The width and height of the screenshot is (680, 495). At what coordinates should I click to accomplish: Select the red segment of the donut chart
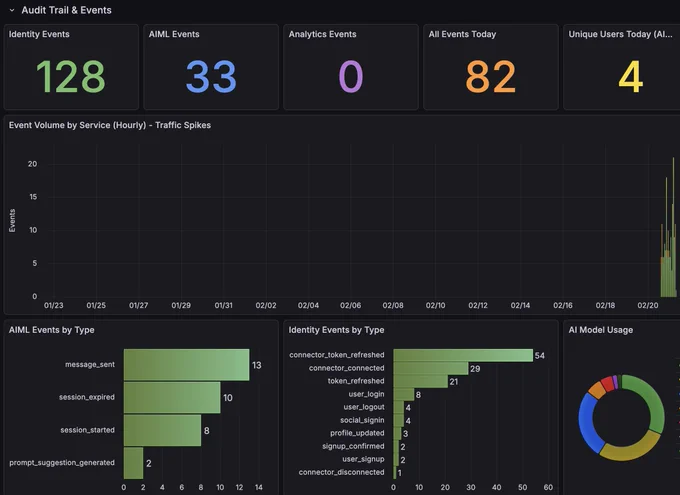608,384
